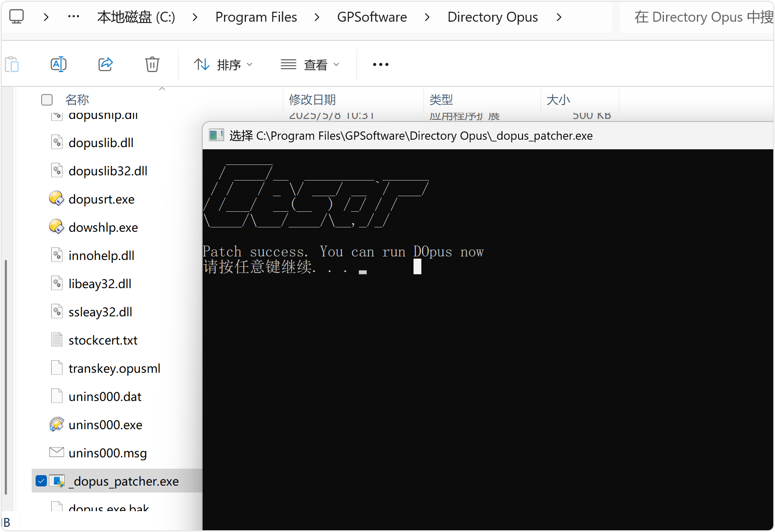Viewport: 775px width, 532px height.
Task: Toggle the select-all checkbox beside 名称
Action: [x=47, y=100]
